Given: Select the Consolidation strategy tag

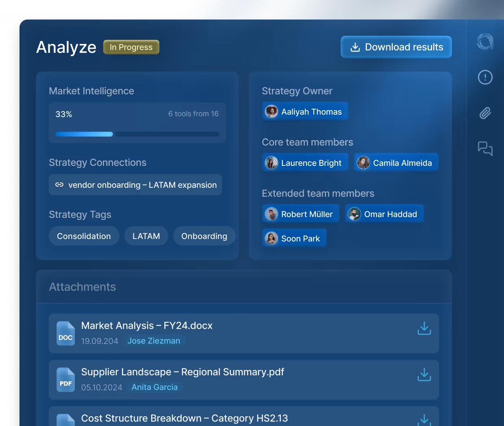Looking at the screenshot, I should click(x=84, y=236).
